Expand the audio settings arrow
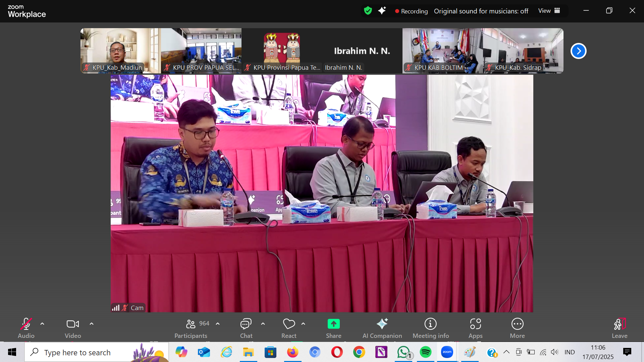 [42, 324]
